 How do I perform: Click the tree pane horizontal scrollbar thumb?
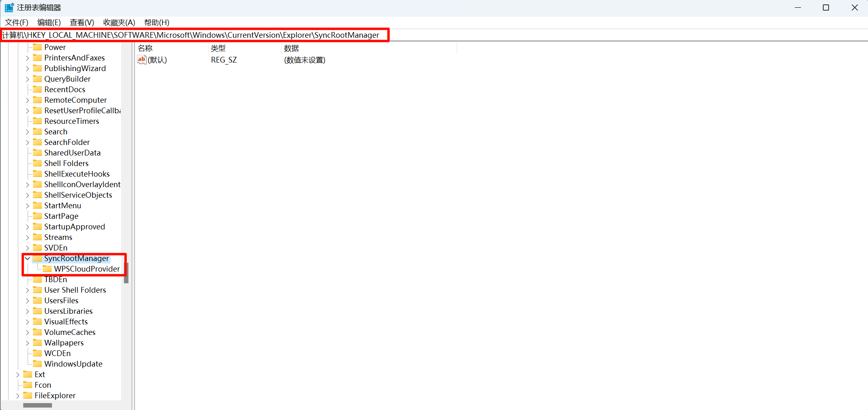tap(37, 405)
